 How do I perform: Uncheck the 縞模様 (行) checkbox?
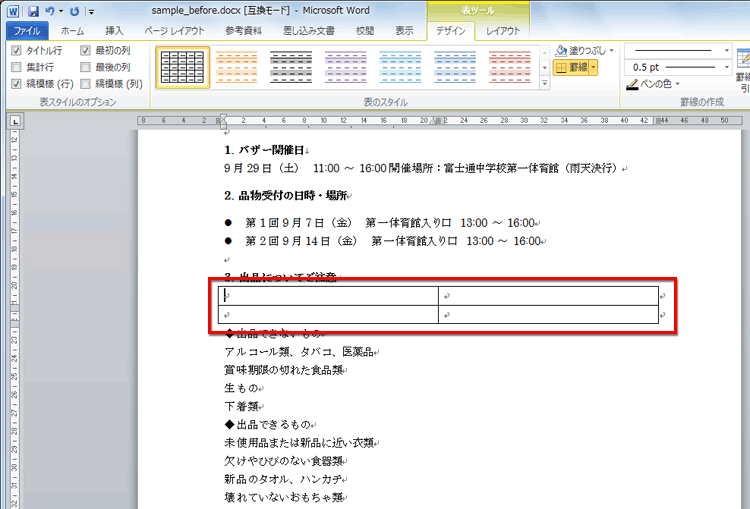point(16,84)
